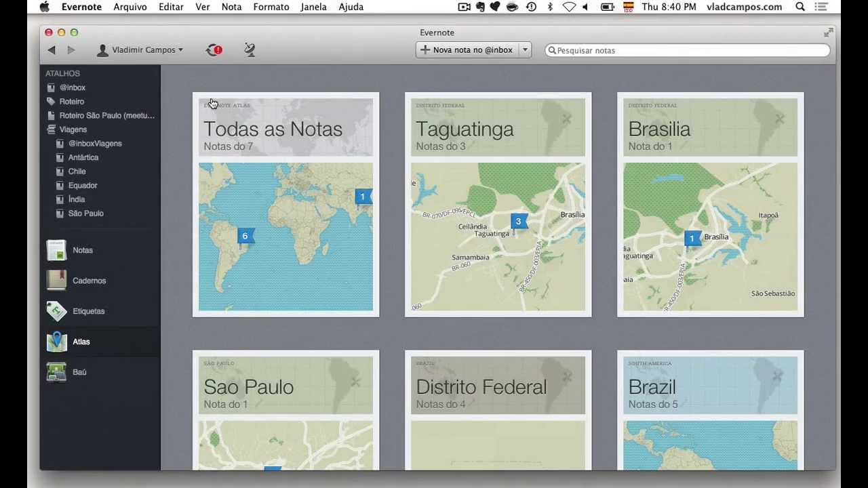Click the 1-note pin on Brasilia map
This screenshot has height=488, width=868.
tap(692, 239)
